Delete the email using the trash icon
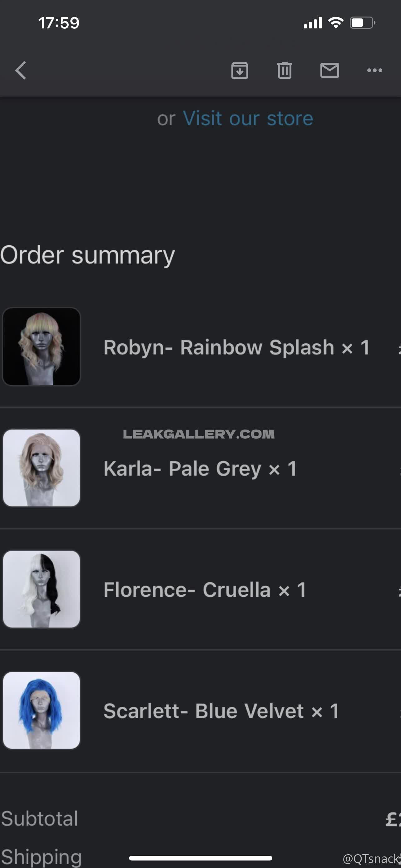The height and width of the screenshot is (868, 401). click(285, 70)
